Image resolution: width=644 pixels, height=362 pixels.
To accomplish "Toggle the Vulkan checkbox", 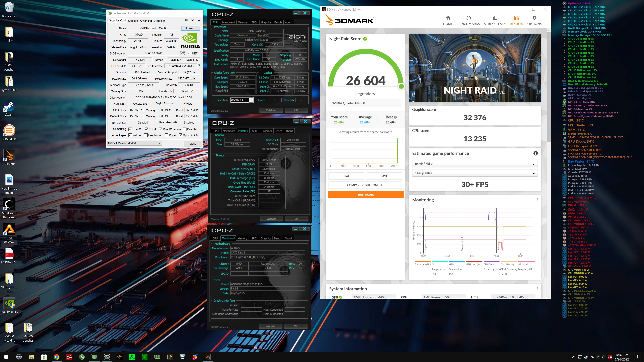I will pos(130,135).
